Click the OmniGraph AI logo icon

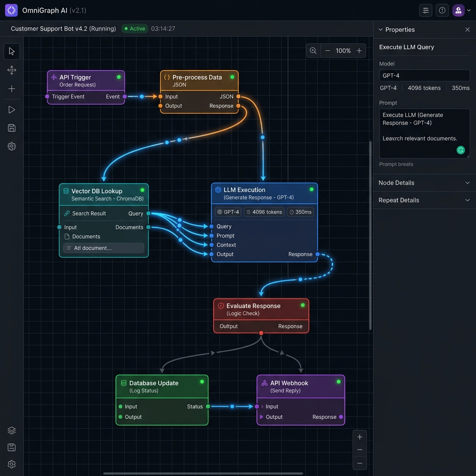pos(11,10)
